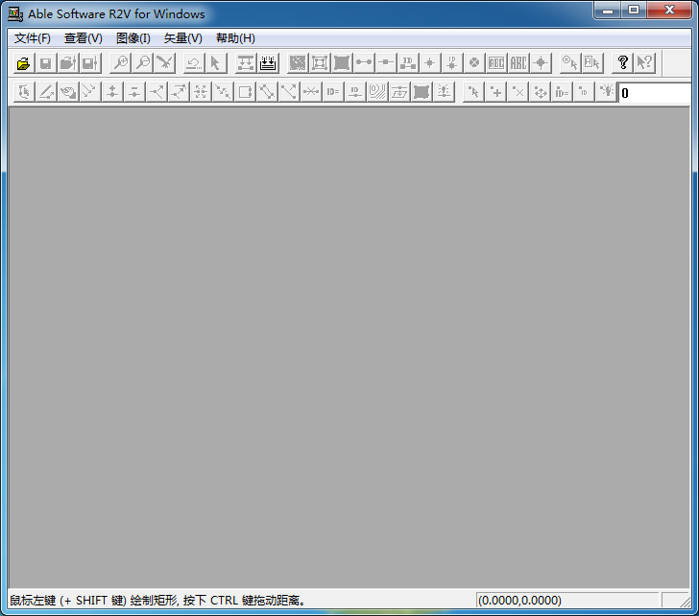Click the R2V application icon in title bar

15,14
